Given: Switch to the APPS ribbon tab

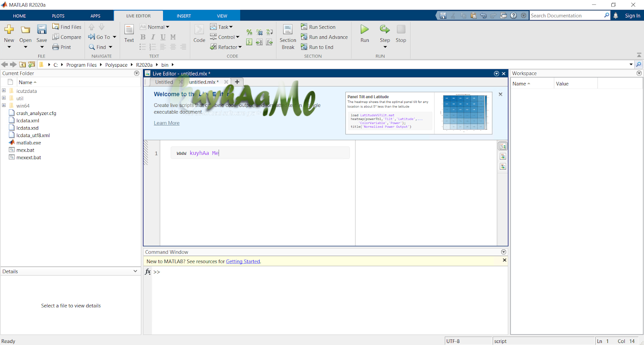Looking at the screenshot, I should (95, 16).
